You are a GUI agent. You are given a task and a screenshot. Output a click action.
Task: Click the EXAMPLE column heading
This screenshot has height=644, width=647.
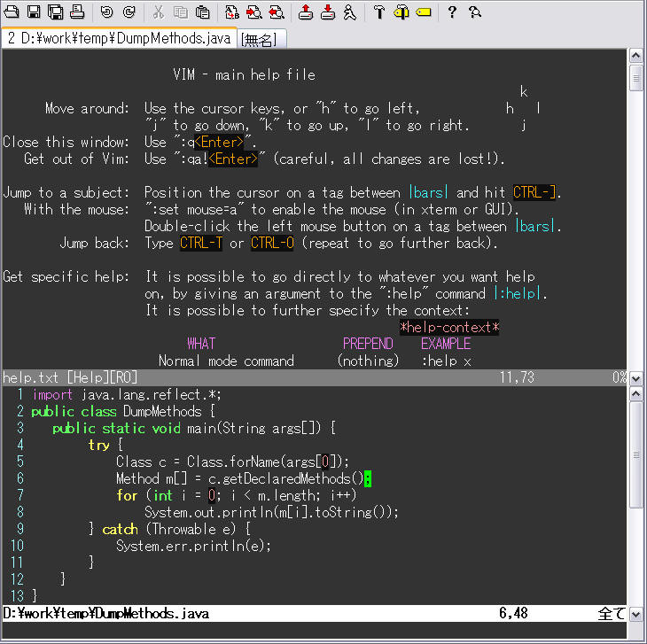446,344
